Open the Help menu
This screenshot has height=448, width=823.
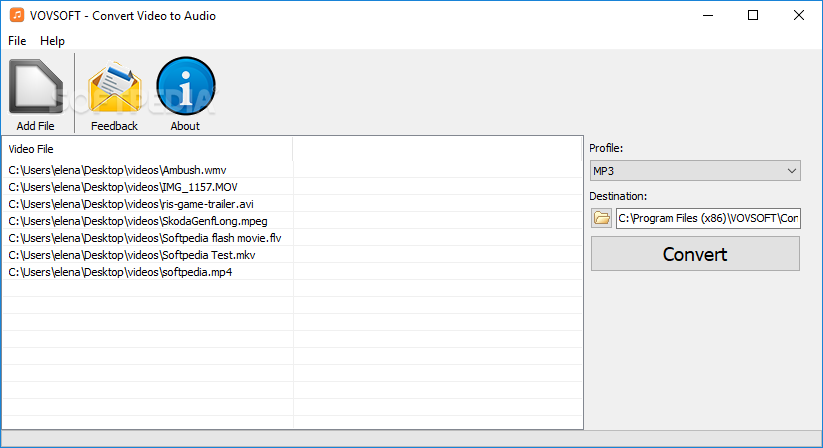click(52, 41)
